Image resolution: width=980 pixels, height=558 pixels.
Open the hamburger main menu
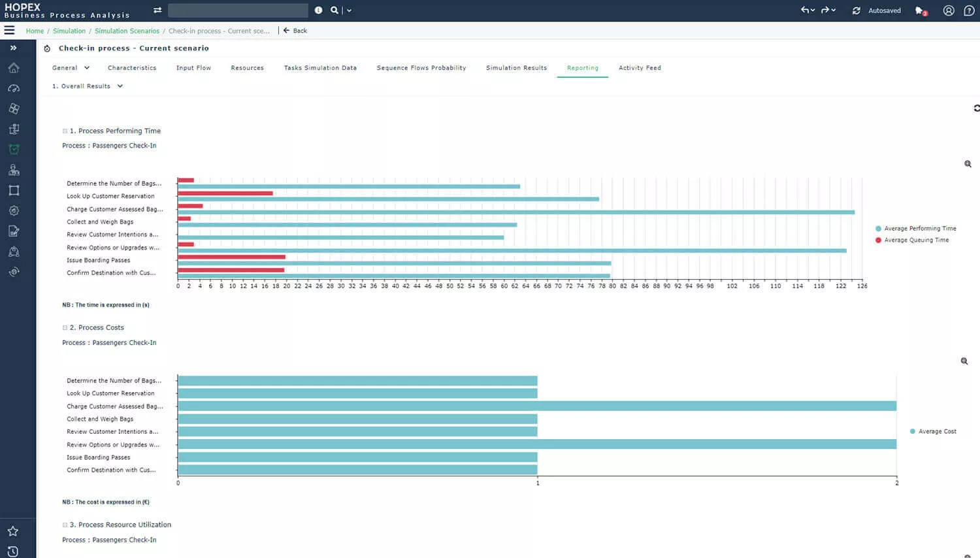click(9, 30)
